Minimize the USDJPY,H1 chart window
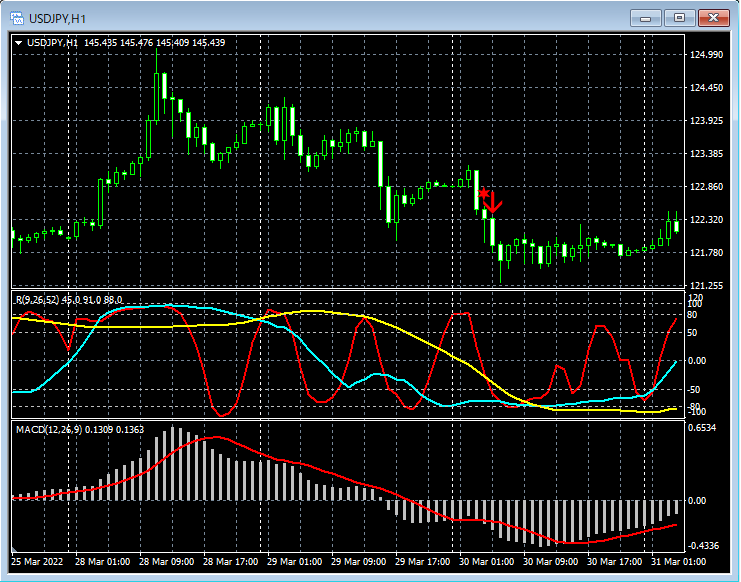741x582 pixels. (x=646, y=18)
